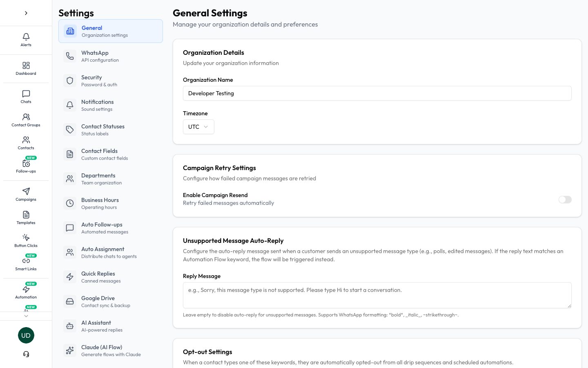Open Contact Fields settings

tap(111, 154)
